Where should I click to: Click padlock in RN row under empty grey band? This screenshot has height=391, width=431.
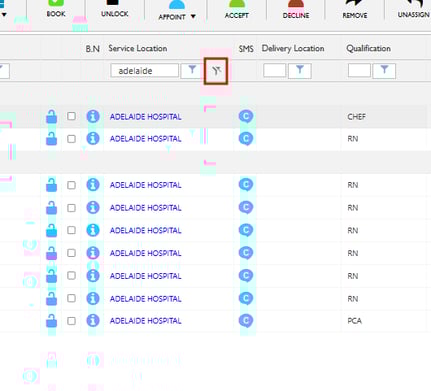point(51,185)
